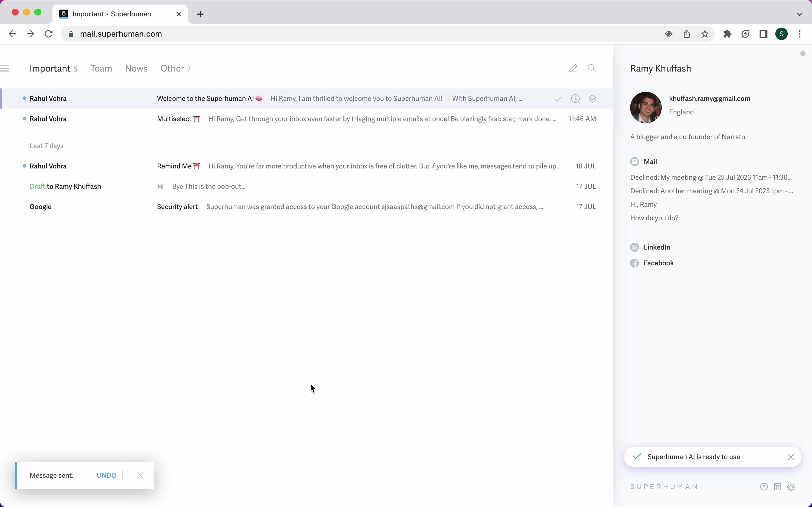Click the snooze icon on welcome email
This screenshot has width=812, height=507.
[575, 98]
